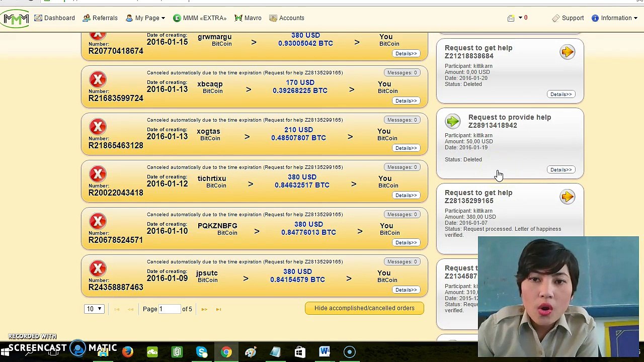Click the creation date 2016-01-10
Viewport: 644px width, 362px height.
[167, 231]
